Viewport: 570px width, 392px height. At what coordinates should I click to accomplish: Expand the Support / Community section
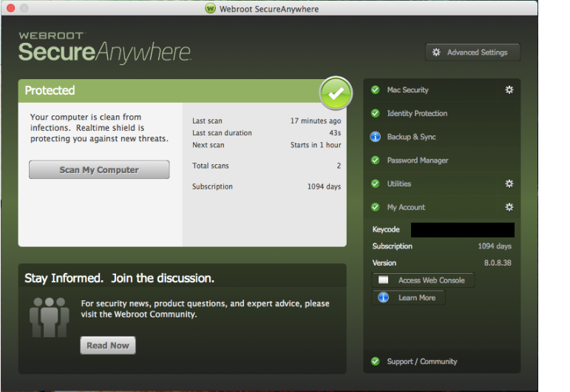pos(441,362)
